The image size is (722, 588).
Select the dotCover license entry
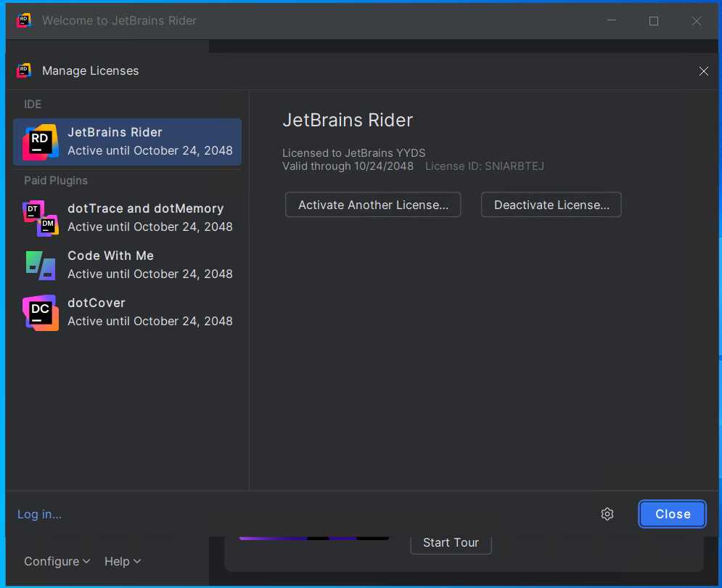tap(127, 312)
